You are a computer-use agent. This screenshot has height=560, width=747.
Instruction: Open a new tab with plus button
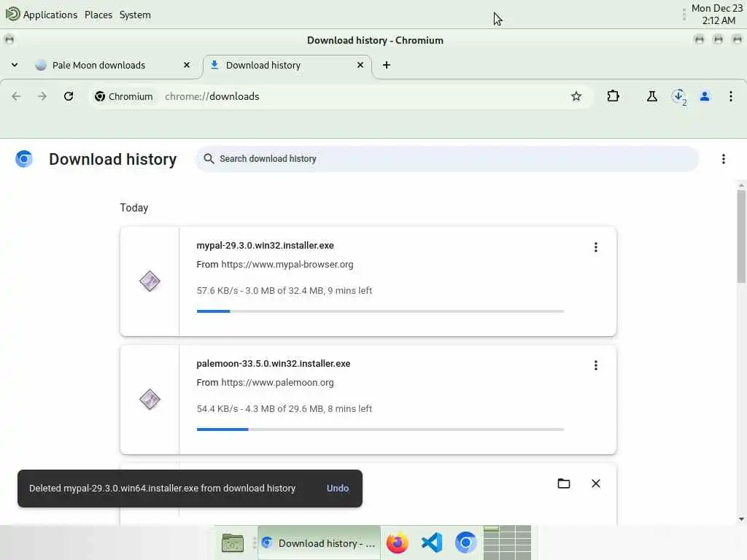pos(387,65)
